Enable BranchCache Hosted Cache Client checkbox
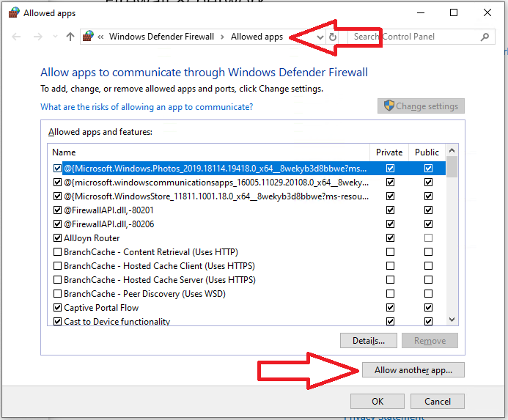Image resolution: width=508 pixels, height=420 pixels. coord(57,266)
